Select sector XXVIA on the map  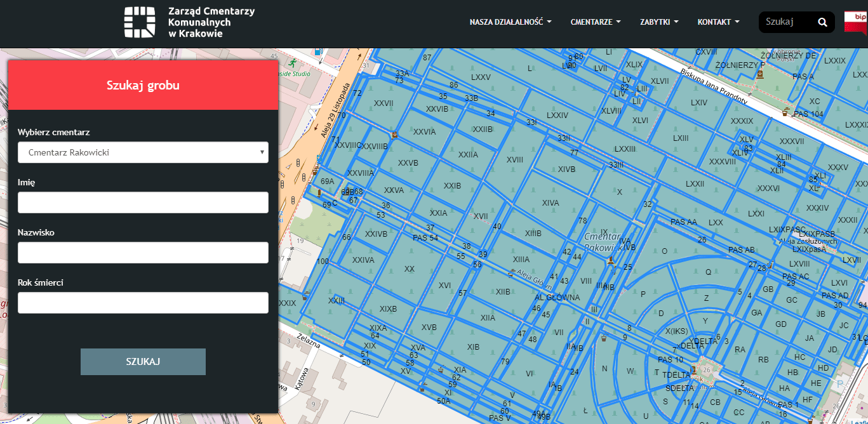point(424,132)
